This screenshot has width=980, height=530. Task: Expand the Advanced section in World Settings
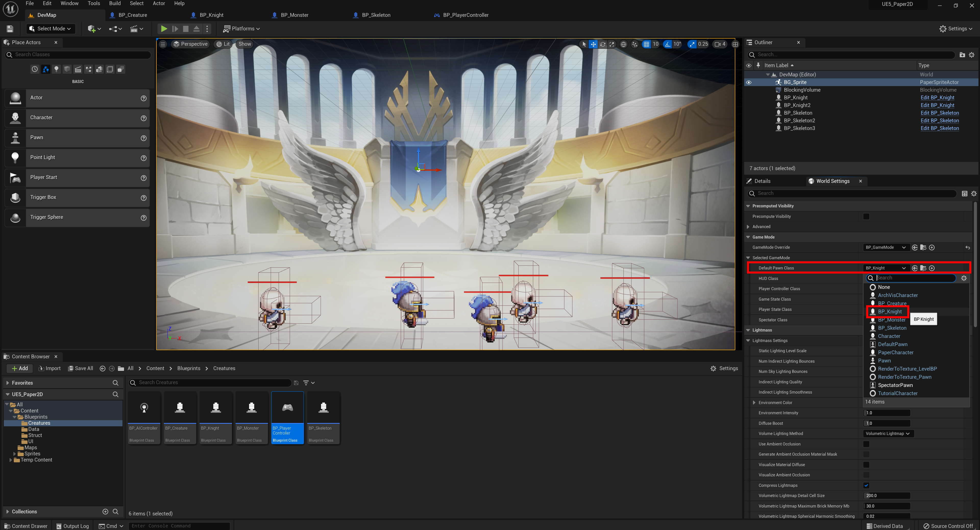coord(748,227)
